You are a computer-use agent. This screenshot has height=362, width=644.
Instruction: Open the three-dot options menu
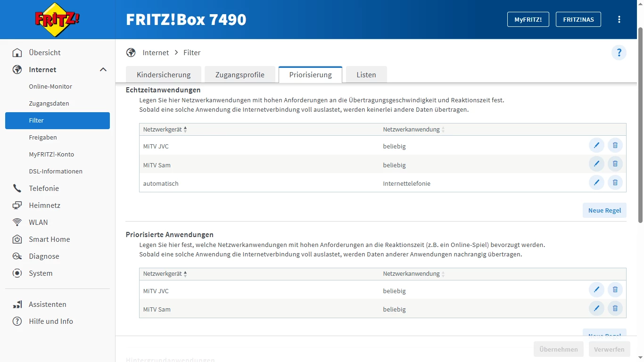click(619, 19)
